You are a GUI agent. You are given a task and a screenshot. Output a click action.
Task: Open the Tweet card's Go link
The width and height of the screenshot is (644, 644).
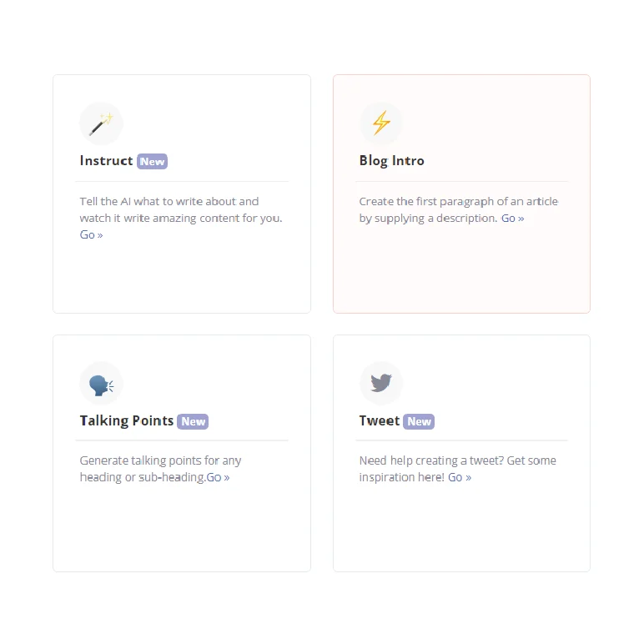pyautogui.click(x=459, y=478)
